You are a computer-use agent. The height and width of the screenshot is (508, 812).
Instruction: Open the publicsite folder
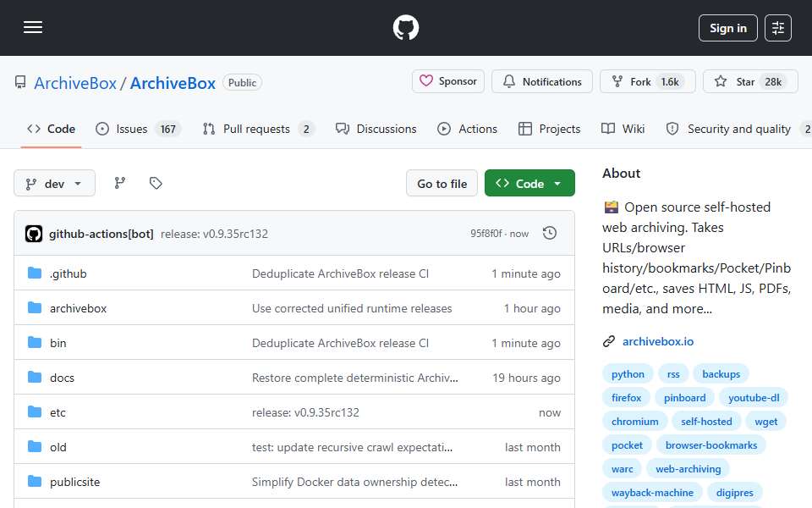[x=74, y=482]
